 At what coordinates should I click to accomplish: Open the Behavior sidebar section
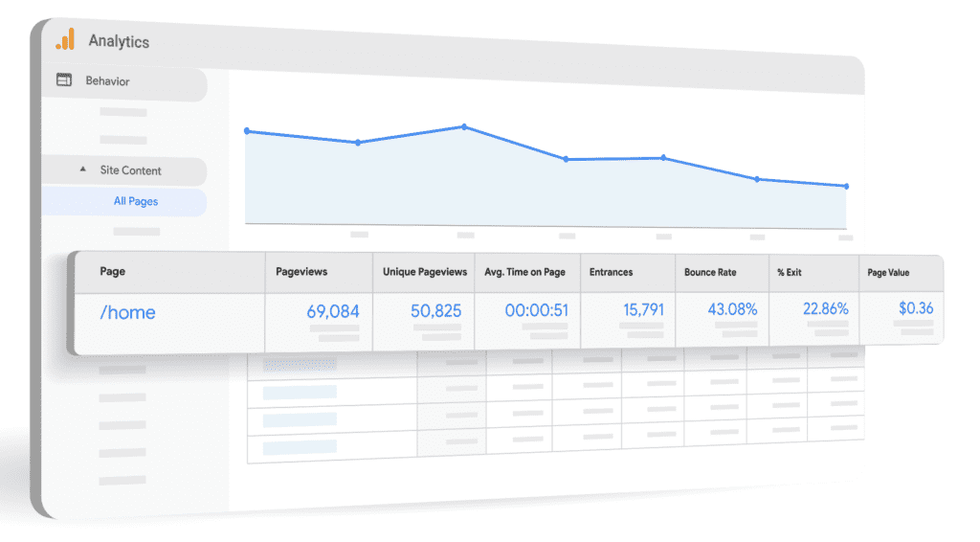(107, 81)
